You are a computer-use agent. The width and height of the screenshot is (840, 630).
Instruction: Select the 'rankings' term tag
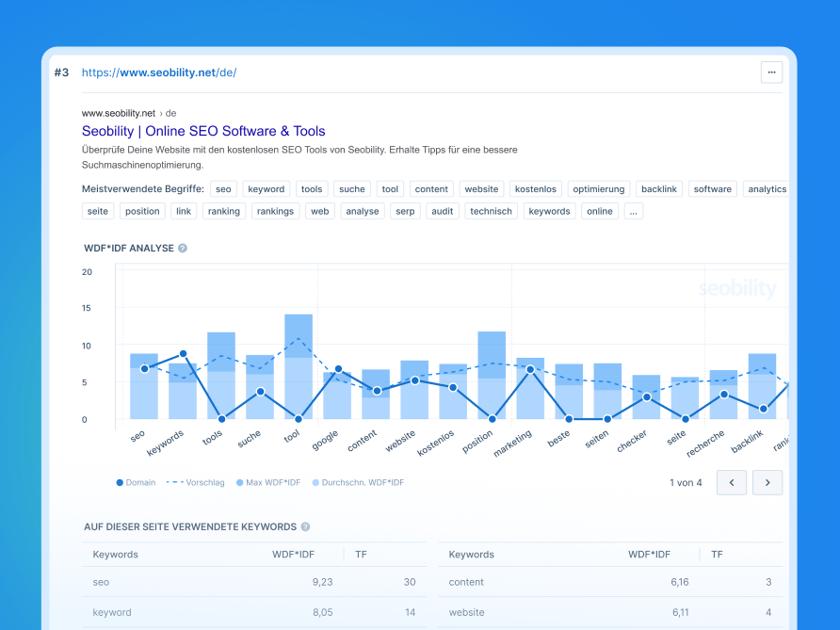pos(275,211)
